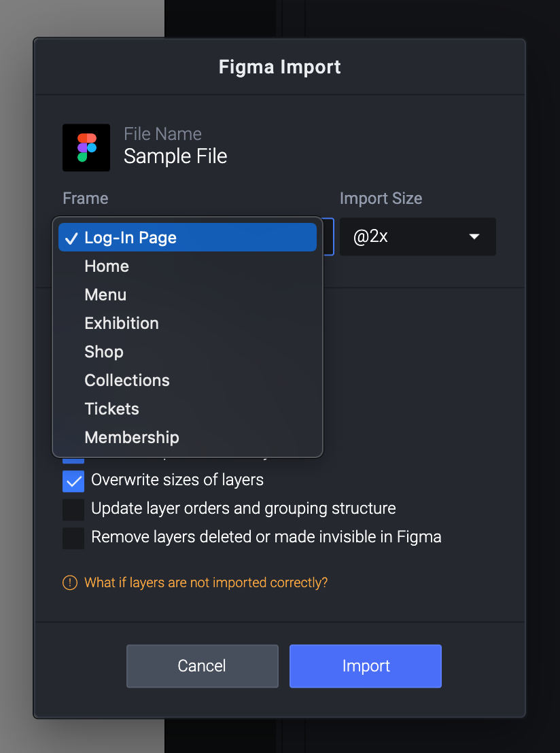Image resolution: width=560 pixels, height=753 pixels.
Task: Open the Import Size @2x dropdown
Action: pyautogui.click(x=418, y=237)
